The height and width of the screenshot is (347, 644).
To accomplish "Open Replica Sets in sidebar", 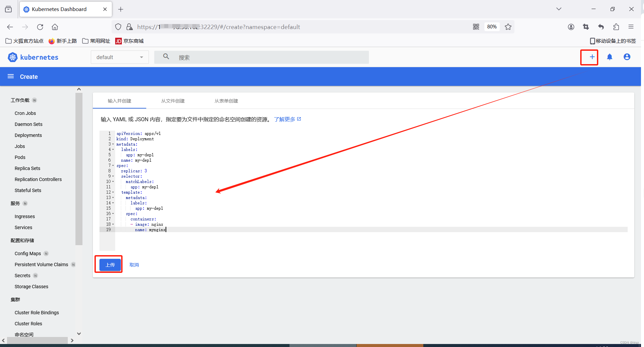I will (27, 168).
